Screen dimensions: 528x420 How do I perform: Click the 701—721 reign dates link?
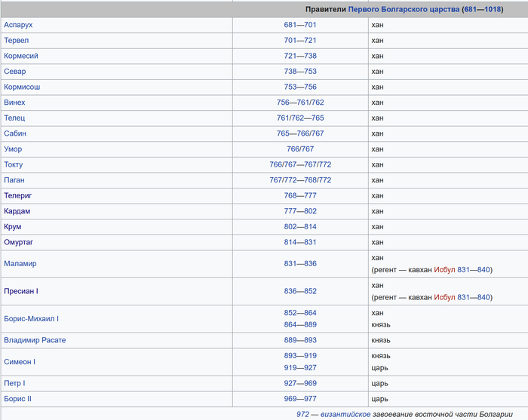pyautogui.click(x=300, y=41)
